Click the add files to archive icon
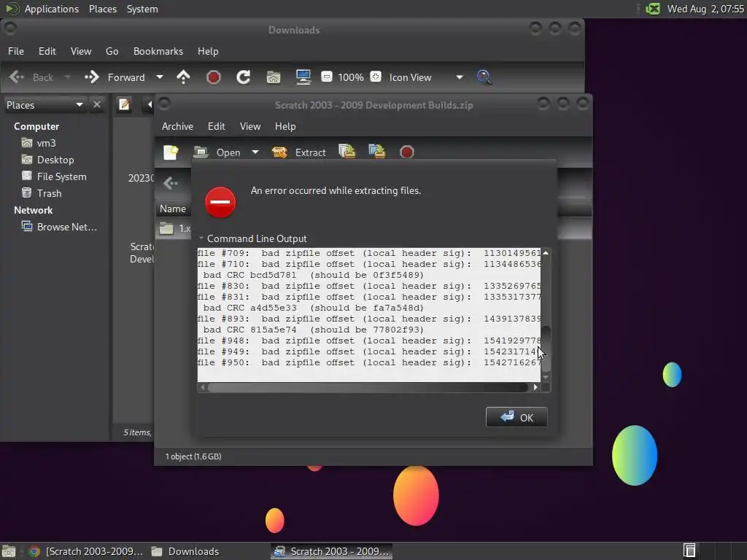747x560 pixels. (x=347, y=152)
